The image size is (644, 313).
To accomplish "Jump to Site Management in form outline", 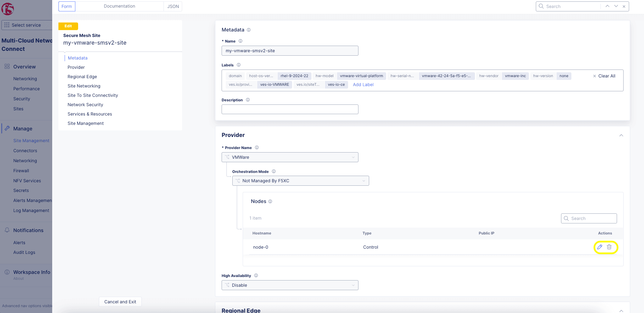I will (x=86, y=123).
